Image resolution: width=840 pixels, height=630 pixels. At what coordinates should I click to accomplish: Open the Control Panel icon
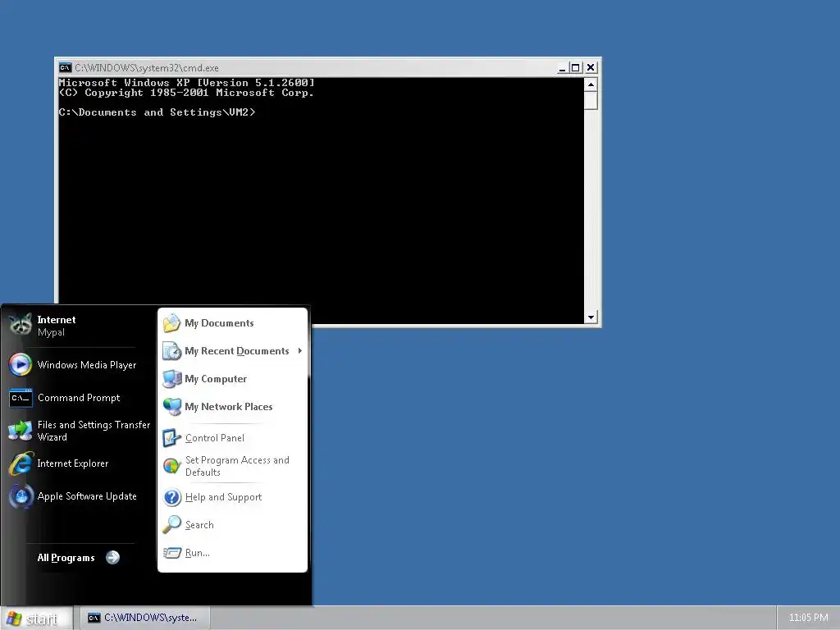[171, 438]
